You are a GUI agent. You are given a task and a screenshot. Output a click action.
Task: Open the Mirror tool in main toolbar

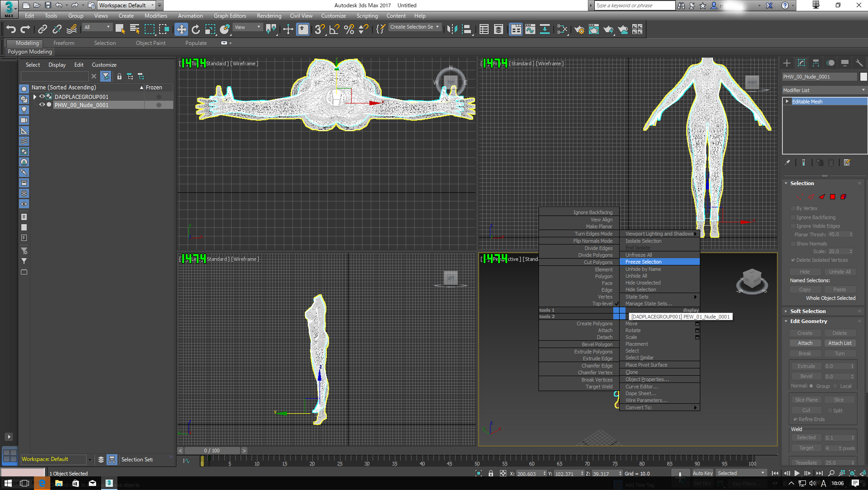452,29
